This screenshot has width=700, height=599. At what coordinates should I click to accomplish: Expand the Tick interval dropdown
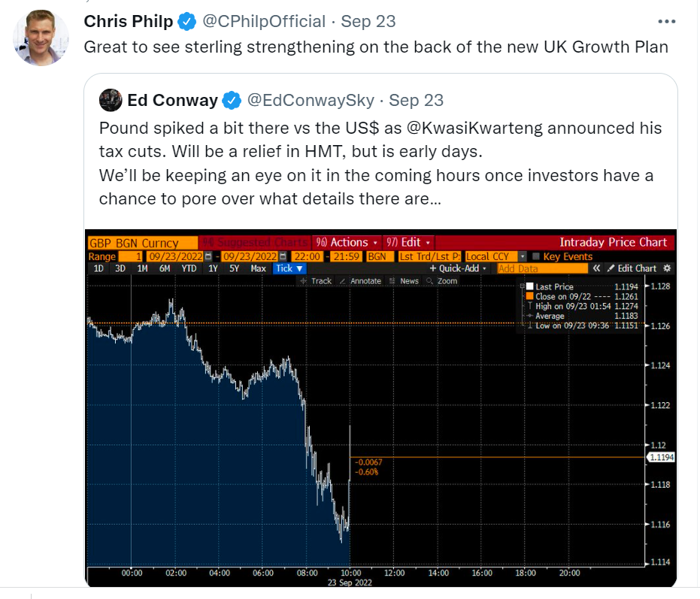point(289,268)
